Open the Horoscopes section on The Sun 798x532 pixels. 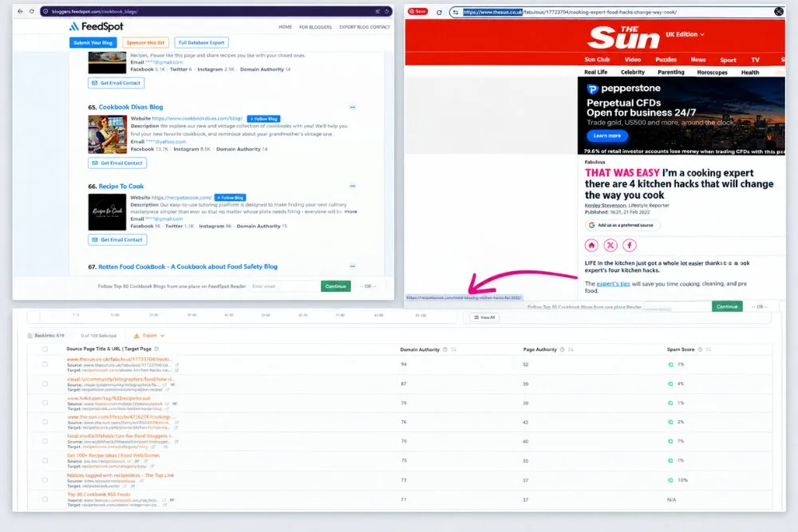(712, 73)
